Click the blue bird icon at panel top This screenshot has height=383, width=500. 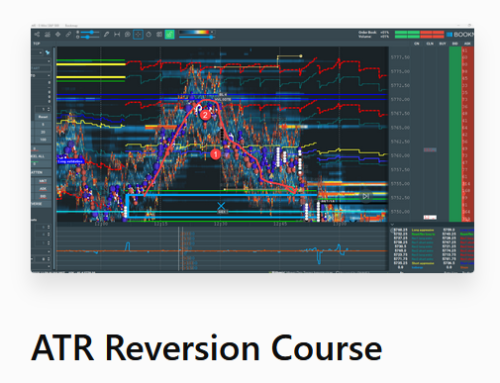pyautogui.click(x=47, y=53)
